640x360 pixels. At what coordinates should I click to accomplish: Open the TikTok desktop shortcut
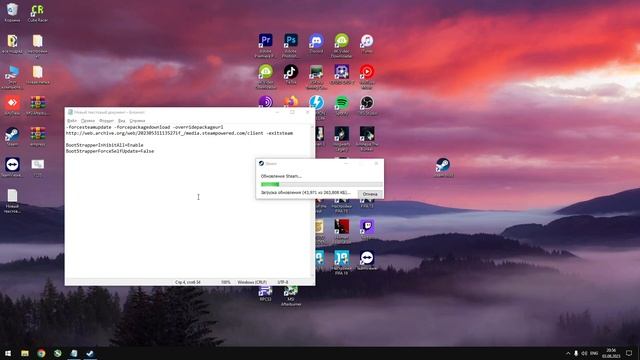click(x=291, y=74)
